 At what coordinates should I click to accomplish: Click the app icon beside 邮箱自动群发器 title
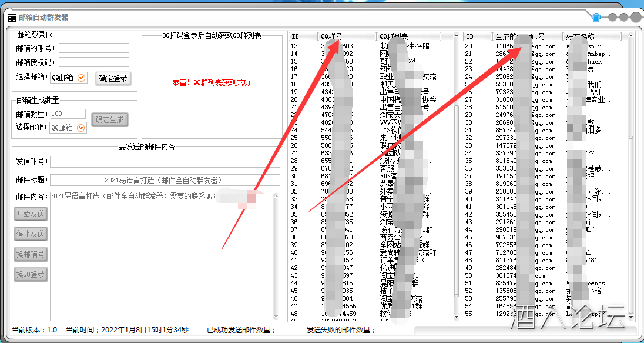click(x=11, y=18)
